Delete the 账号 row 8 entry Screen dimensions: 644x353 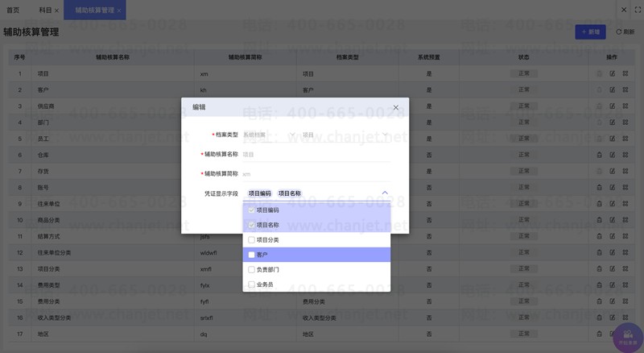[599, 187]
